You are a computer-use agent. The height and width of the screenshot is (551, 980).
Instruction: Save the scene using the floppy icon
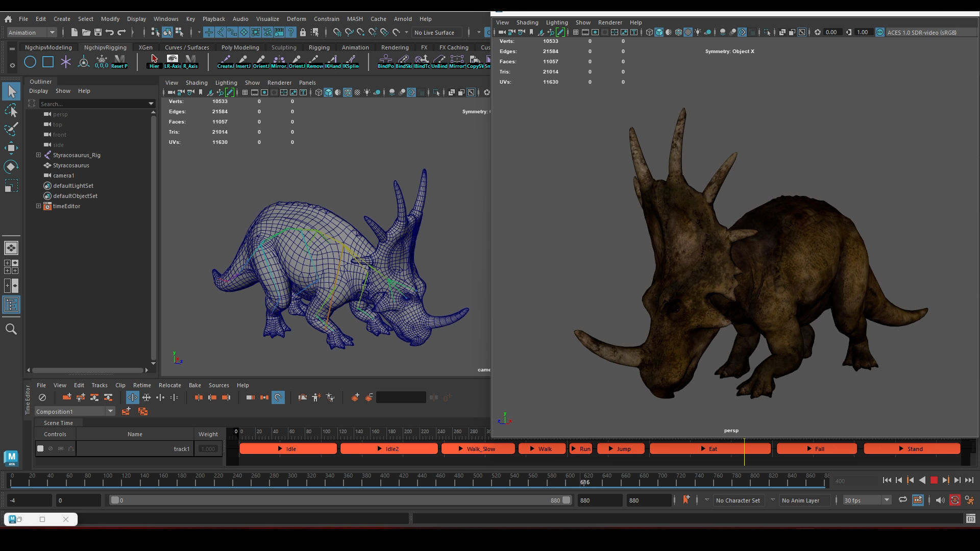(98, 32)
